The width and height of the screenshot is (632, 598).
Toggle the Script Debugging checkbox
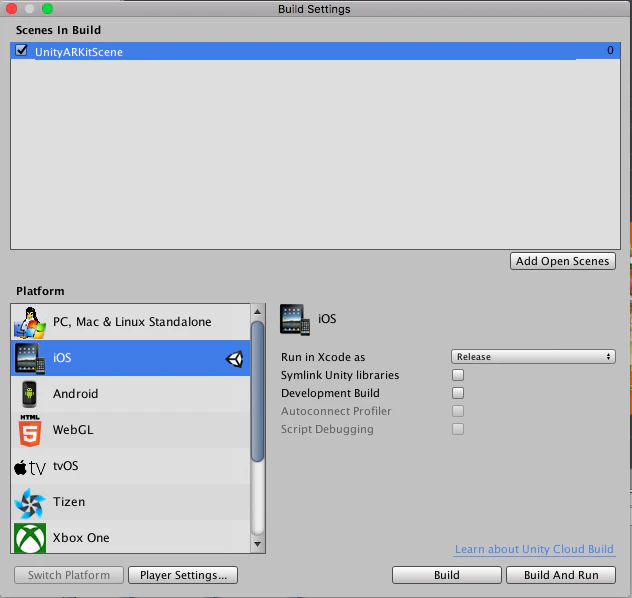click(458, 429)
